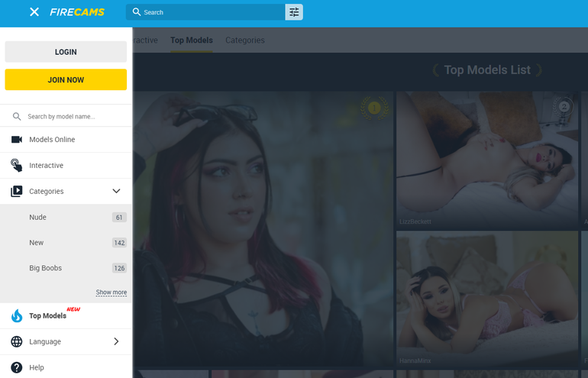Click the 142 count badge
This screenshot has height=378, width=588.
[x=119, y=243]
